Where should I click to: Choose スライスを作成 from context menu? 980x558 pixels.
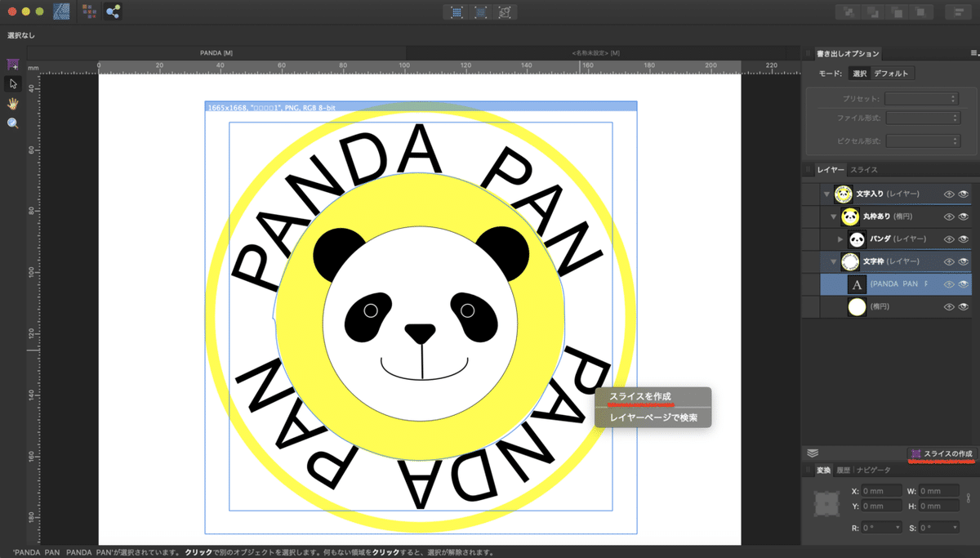pyautogui.click(x=652, y=396)
